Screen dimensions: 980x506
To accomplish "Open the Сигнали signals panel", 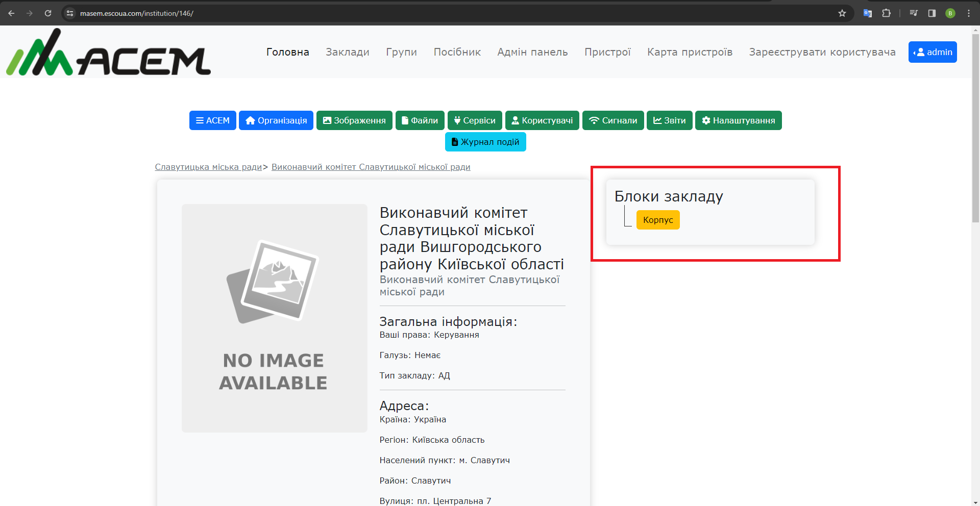I will (612, 120).
